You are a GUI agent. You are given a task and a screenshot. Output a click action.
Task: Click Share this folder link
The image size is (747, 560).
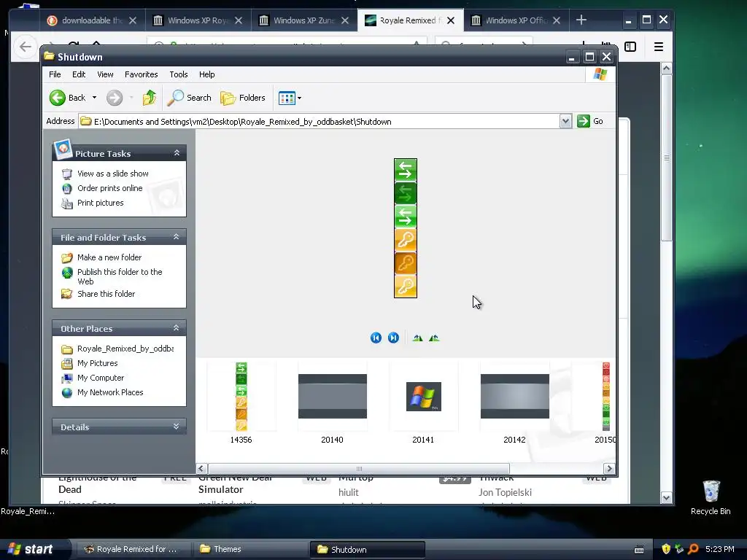pos(107,294)
